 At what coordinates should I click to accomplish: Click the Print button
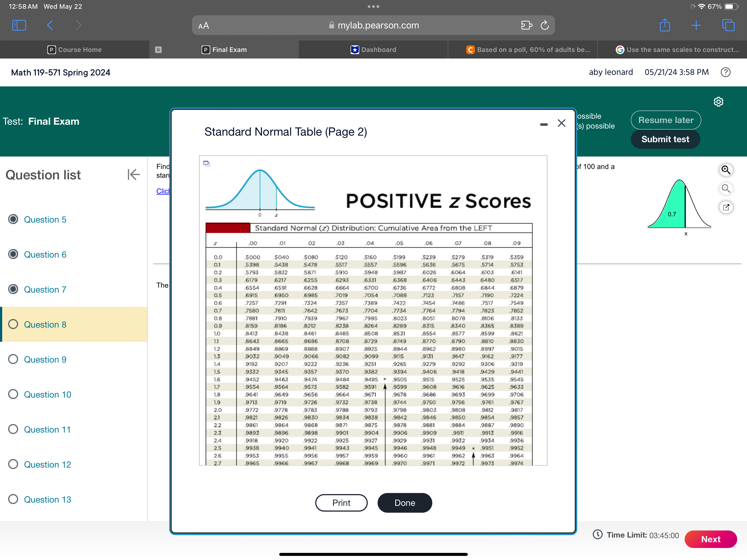(341, 503)
